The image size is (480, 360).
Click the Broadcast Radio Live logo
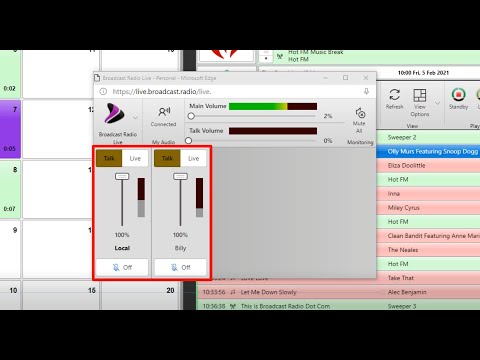(115, 113)
